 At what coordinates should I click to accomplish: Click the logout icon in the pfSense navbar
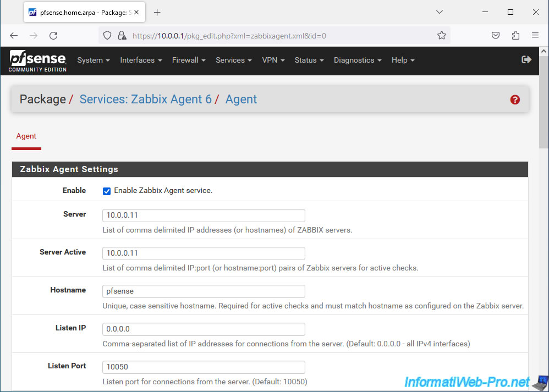coord(526,59)
